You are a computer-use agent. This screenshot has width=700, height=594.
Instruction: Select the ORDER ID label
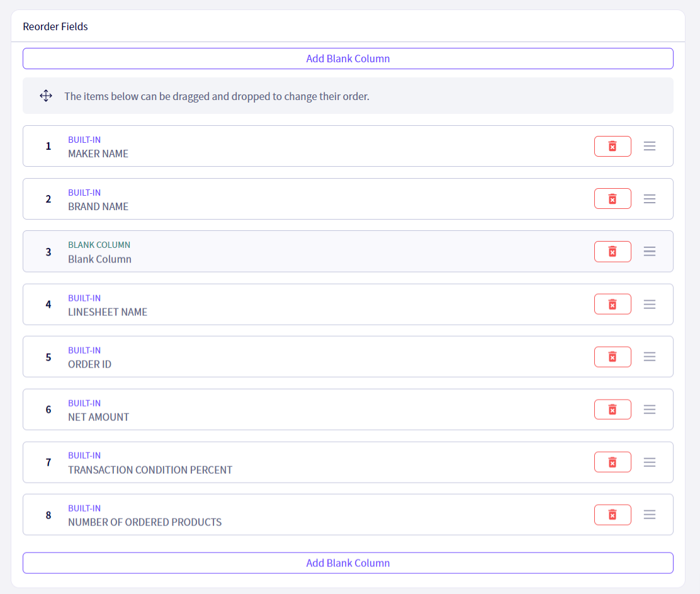(90, 364)
